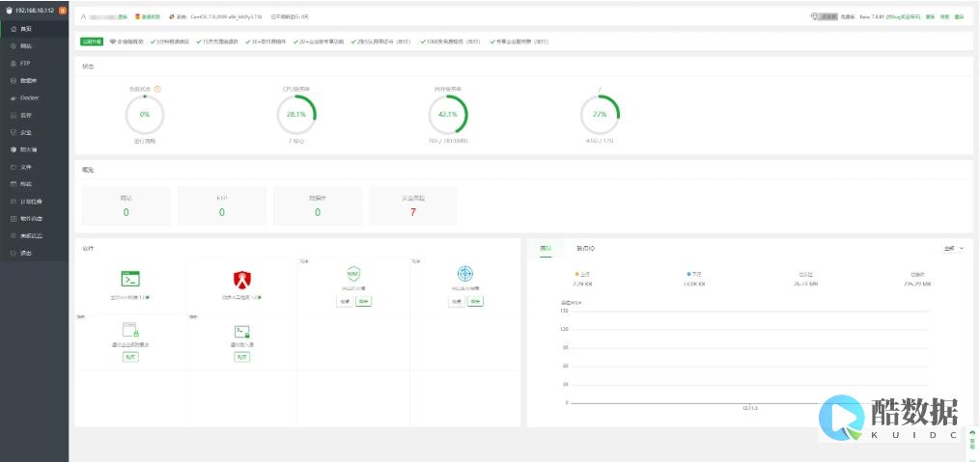
Task: Open the Website overview card showing 0
Action: click(x=126, y=206)
